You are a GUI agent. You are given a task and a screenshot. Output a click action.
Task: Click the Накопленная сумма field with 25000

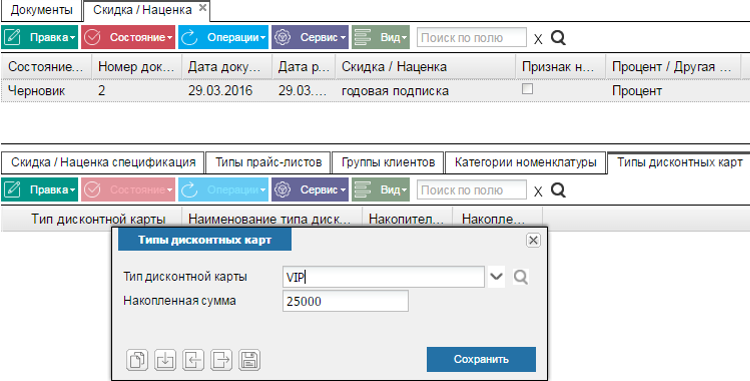click(345, 301)
